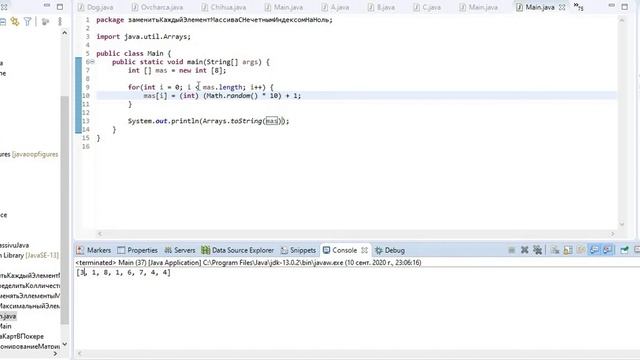640x360 pixels.
Task: Minimize the editor area
Action: [x=611, y=6]
